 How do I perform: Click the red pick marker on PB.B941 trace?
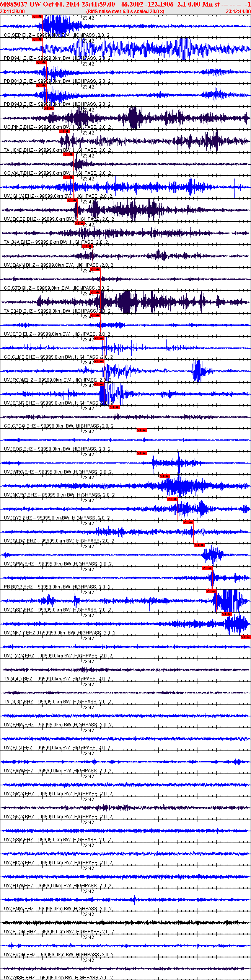pyautogui.click(x=37, y=39)
